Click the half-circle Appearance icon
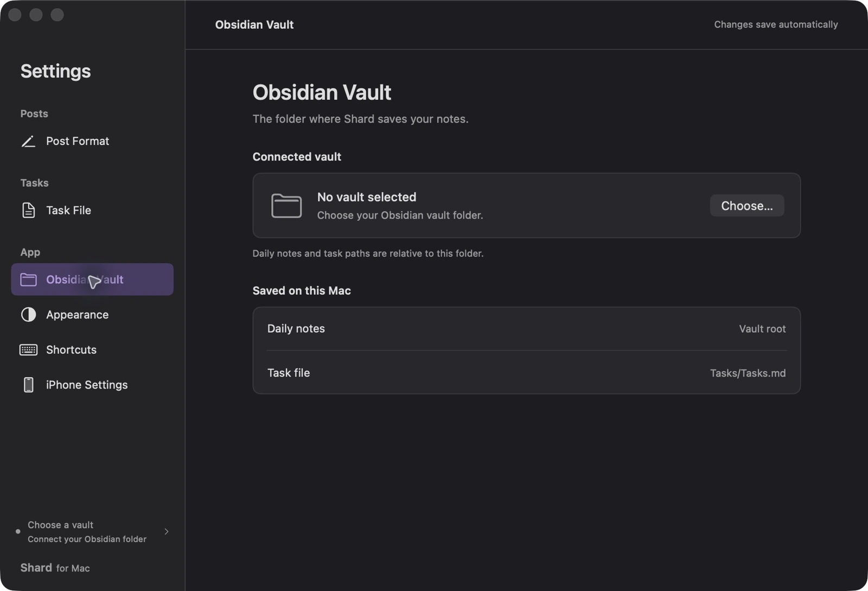 [28, 315]
